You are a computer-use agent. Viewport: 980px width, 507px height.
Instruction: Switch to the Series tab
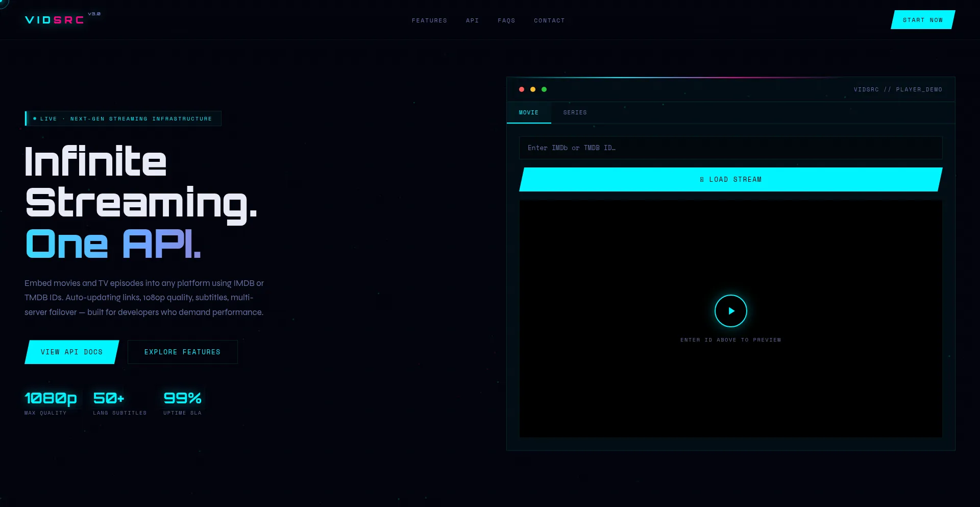click(575, 112)
